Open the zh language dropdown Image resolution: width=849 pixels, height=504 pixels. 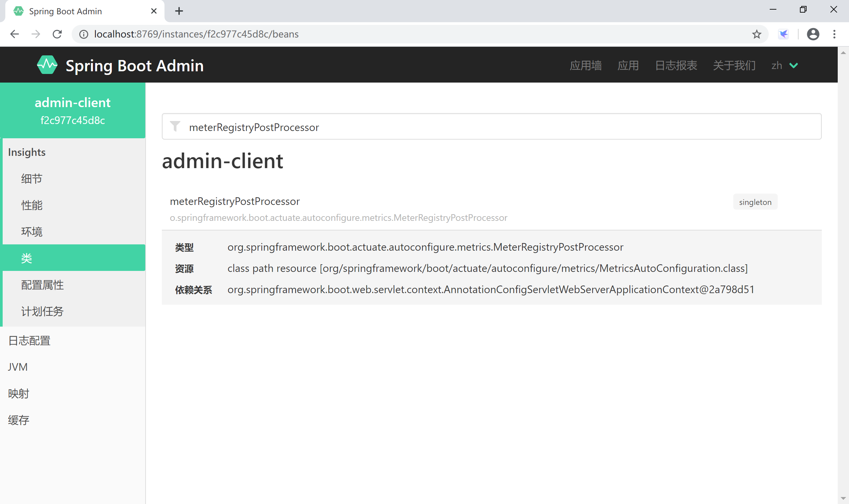tap(784, 65)
